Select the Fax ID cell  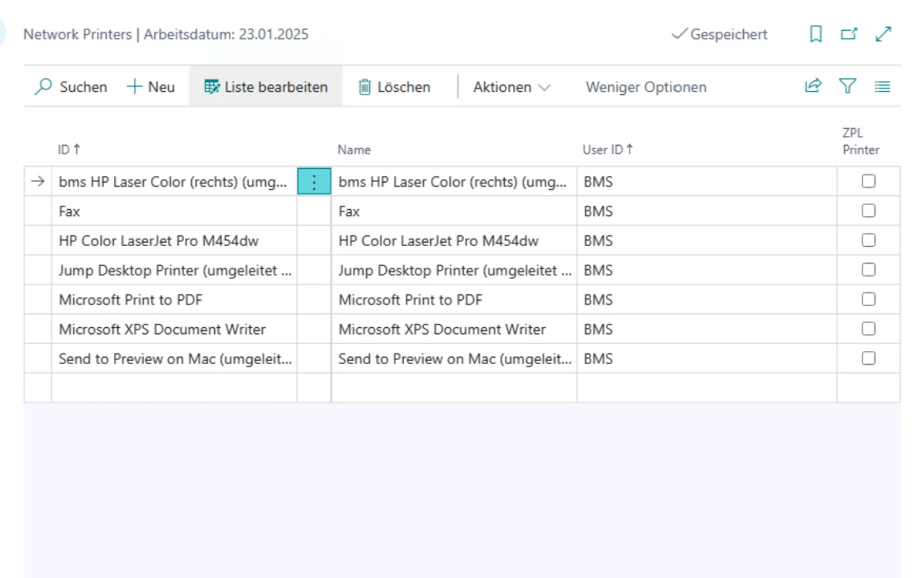(174, 211)
